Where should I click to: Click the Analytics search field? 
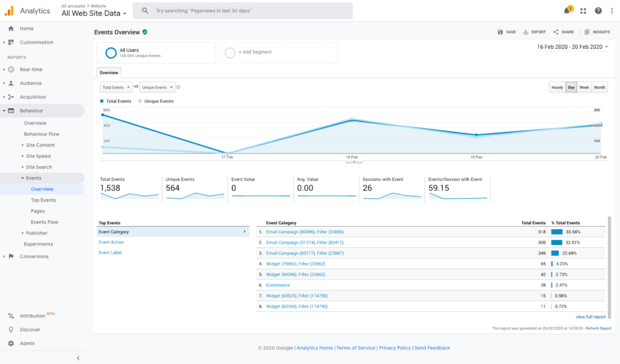point(242,11)
